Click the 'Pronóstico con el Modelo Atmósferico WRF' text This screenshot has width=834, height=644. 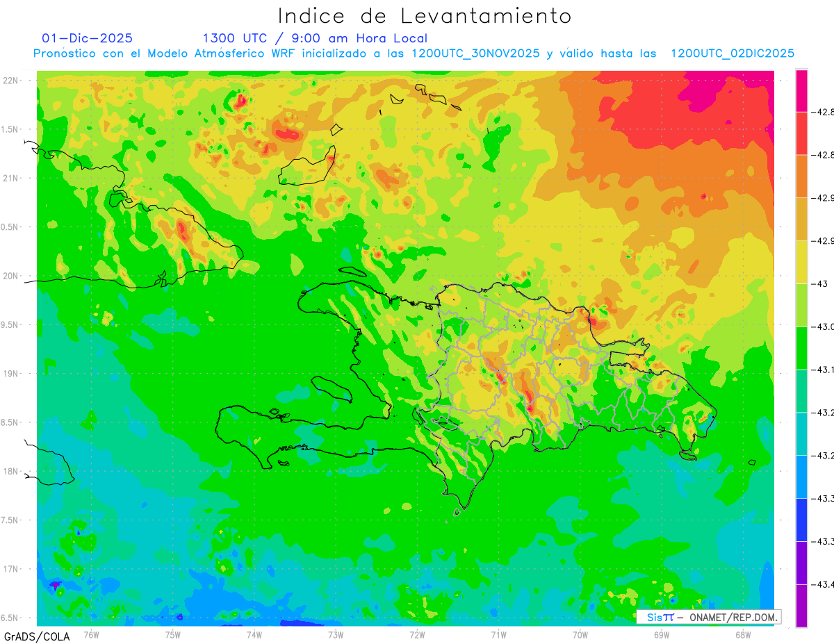click(x=165, y=53)
